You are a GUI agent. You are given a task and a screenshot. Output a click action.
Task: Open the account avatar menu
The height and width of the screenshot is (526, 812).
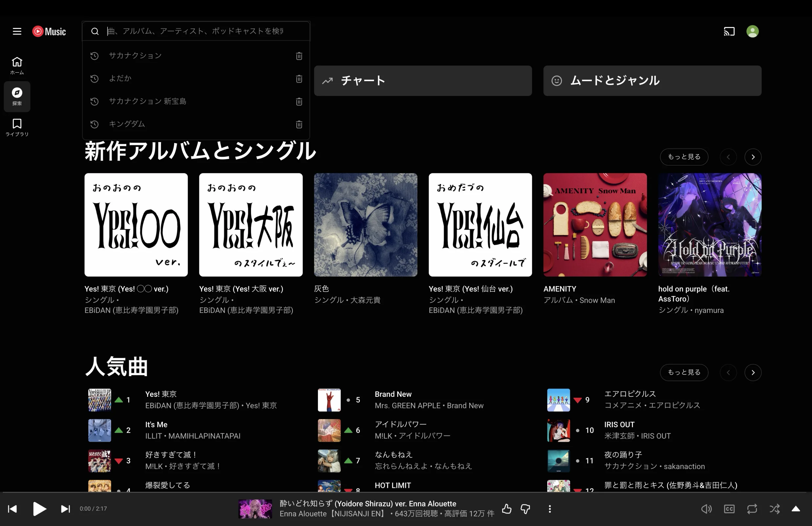point(752,32)
